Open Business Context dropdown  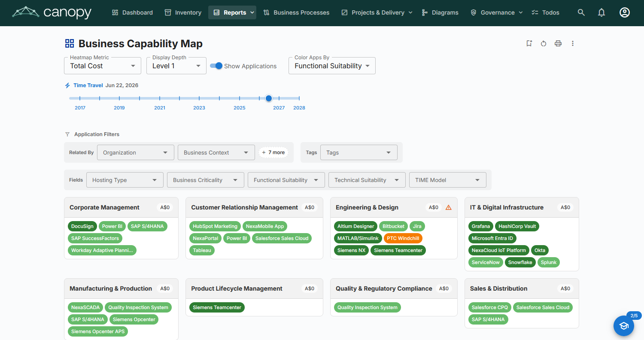coord(216,152)
